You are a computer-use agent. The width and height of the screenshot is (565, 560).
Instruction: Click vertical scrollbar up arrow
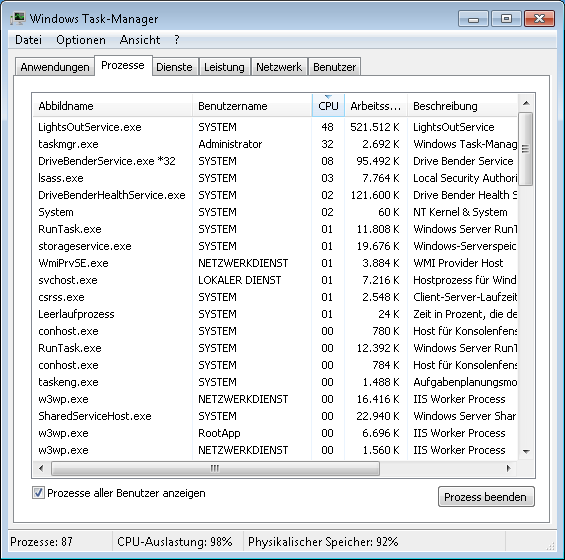tap(526, 103)
